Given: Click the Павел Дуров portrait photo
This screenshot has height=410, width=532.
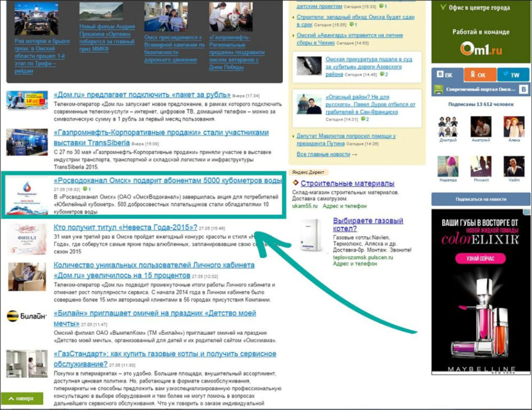Looking at the screenshot, I should tap(309, 104).
